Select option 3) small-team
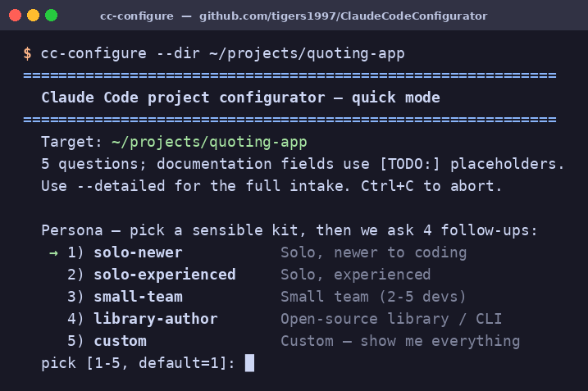588x391 pixels. (125, 297)
